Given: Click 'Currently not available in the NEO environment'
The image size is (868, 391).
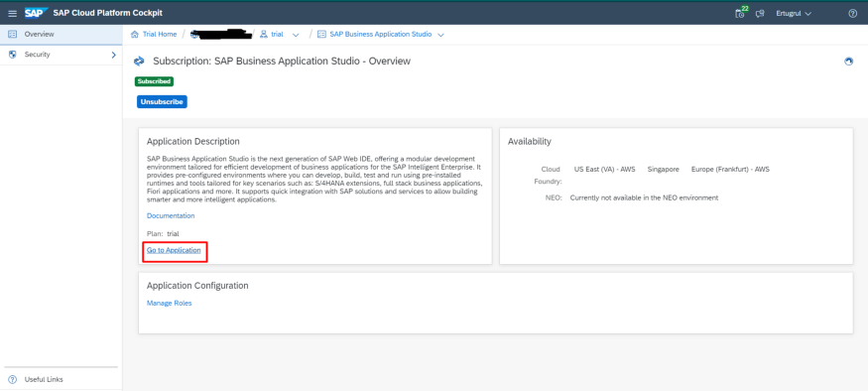Looking at the screenshot, I should (x=645, y=197).
